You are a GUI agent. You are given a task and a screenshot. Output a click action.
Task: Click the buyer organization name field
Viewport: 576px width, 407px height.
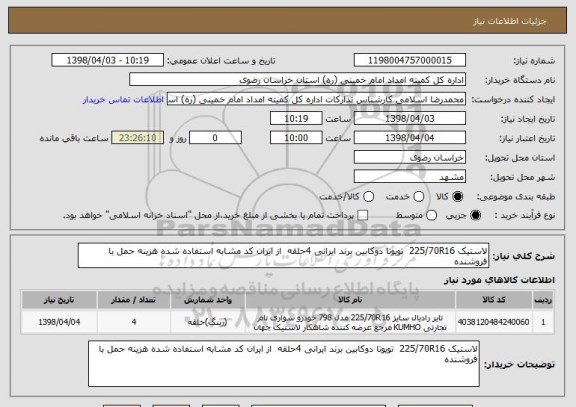point(298,80)
